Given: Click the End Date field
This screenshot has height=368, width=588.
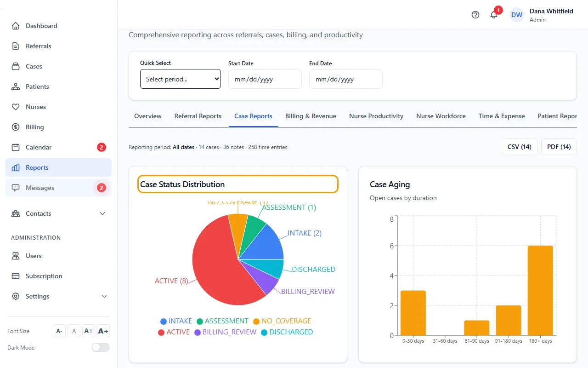Looking at the screenshot, I should pyautogui.click(x=346, y=79).
